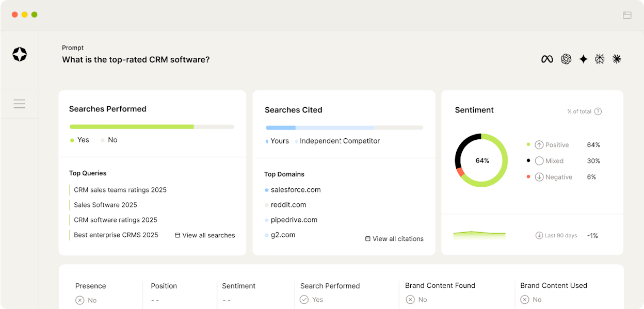Toggle the 'Independent Competitor' legend item
The width and height of the screenshot is (644, 309).
[337, 141]
